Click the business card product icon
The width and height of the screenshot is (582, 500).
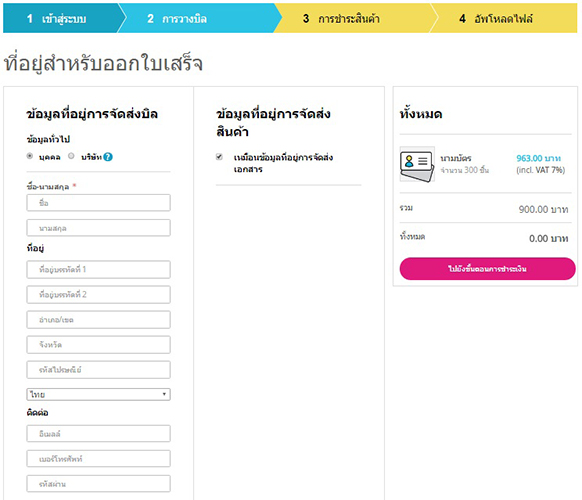coord(417,164)
